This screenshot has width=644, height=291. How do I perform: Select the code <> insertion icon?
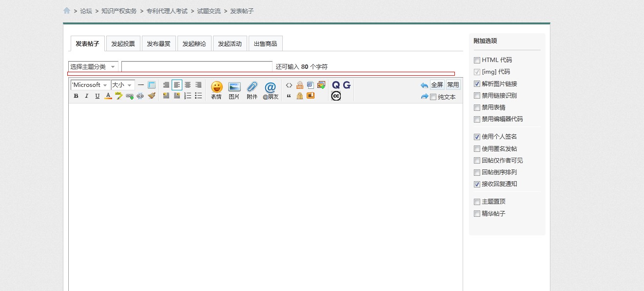tap(289, 84)
